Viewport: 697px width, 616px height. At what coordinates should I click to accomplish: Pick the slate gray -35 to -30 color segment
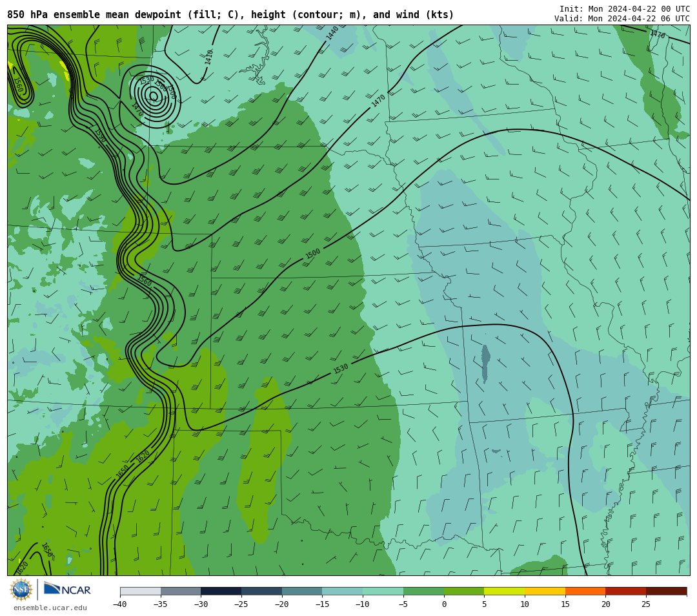[x=181, y=591]
